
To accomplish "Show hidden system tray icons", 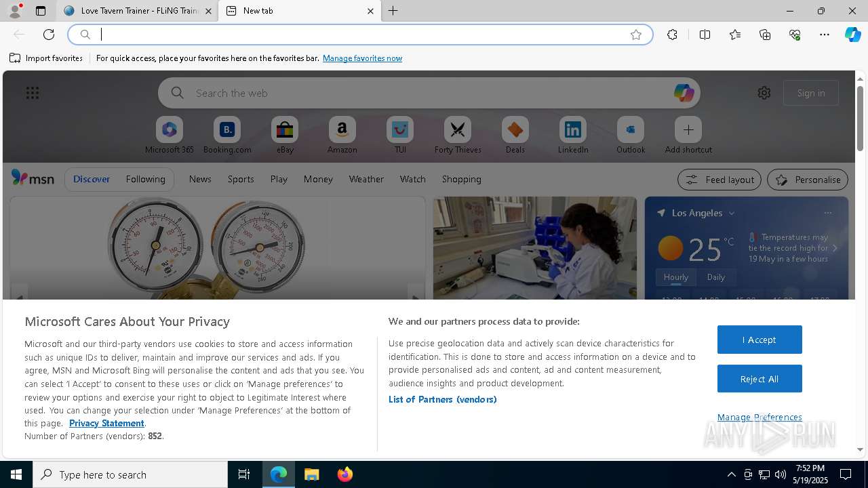I will click(x=731, y=474).
